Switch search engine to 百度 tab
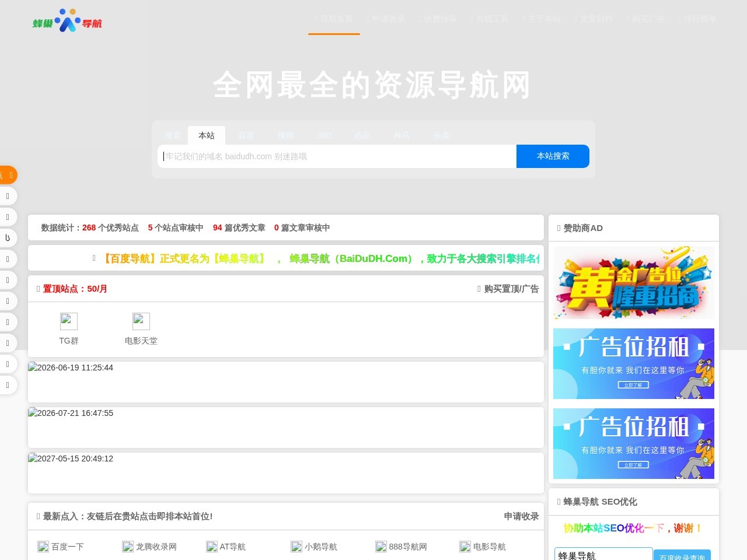747x560 pixels. (246, 135)
